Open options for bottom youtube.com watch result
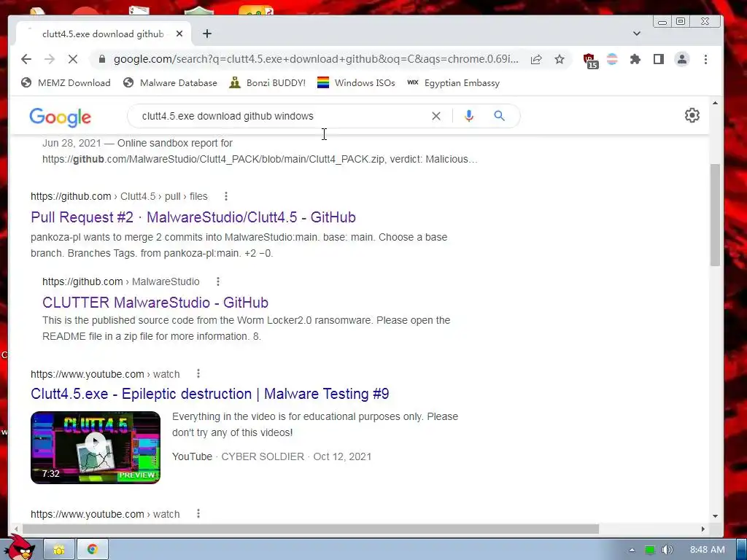This screenshot has width=747, height=560. [x=198, y=514]
